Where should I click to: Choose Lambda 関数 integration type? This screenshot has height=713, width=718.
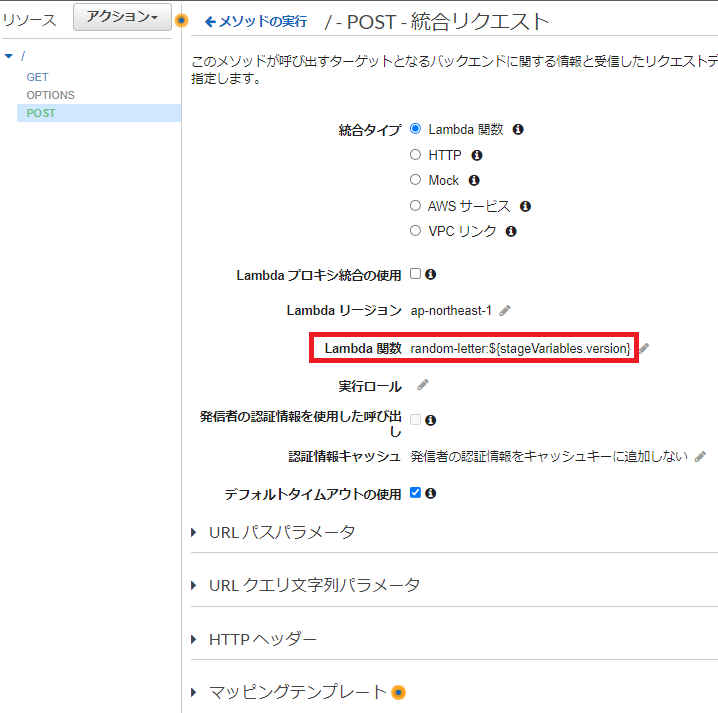click(x=415, y=129)
